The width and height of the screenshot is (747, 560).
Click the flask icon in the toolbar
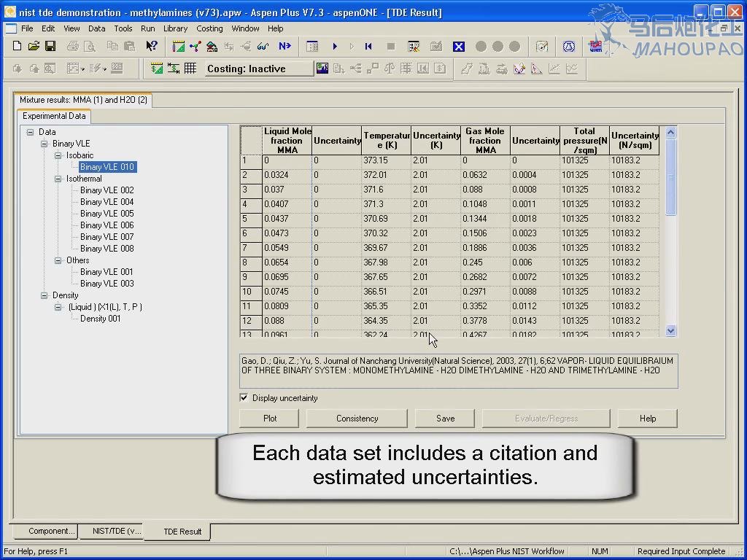pyautogui.click(x=569, y=46)
